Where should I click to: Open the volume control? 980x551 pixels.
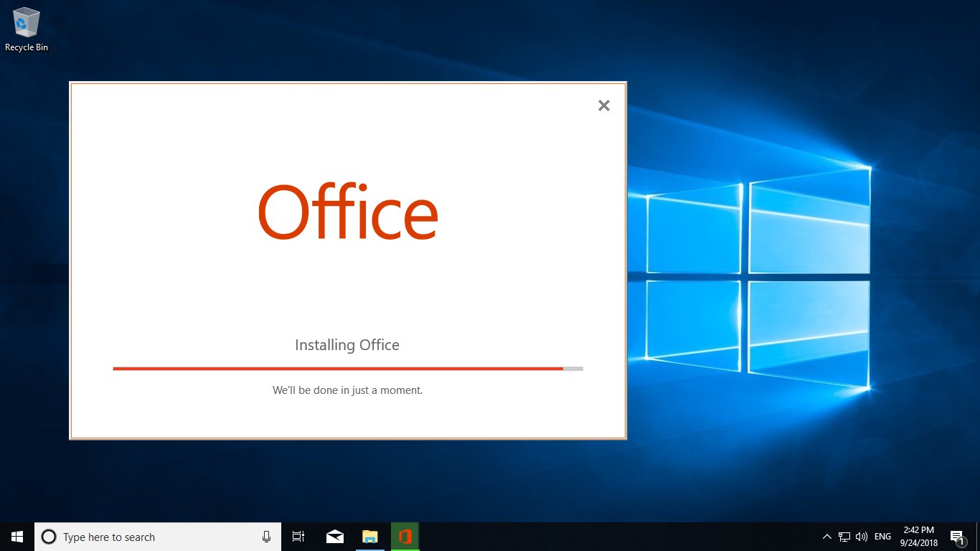click(x=861, y=536)
